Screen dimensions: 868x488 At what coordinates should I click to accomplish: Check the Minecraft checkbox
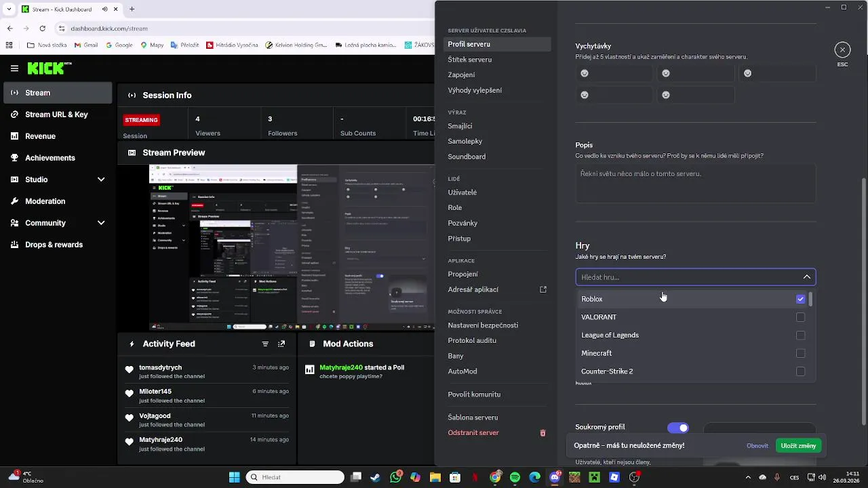pos(801,354)
